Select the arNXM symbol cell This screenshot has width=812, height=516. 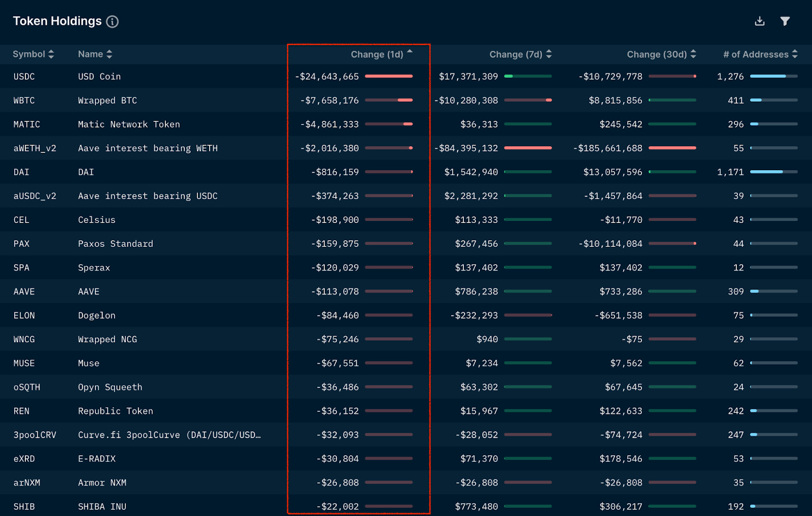pos(27,482)
